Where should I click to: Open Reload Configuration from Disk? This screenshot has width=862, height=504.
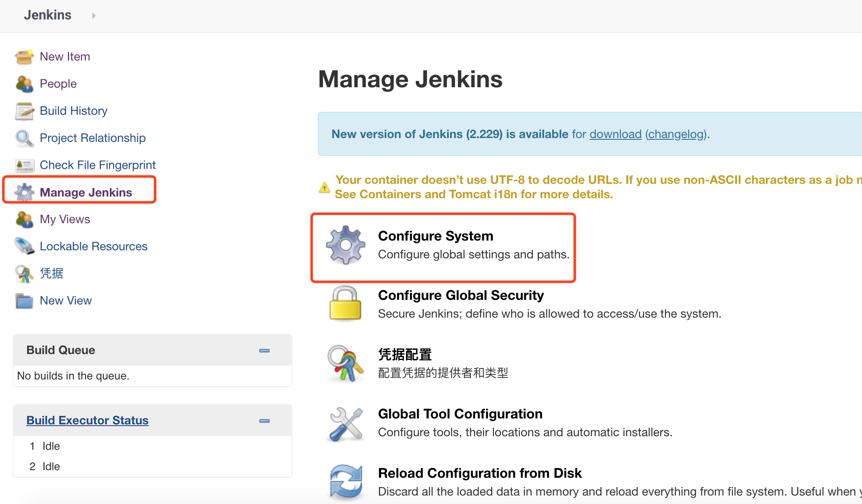(x=480, y=473)
